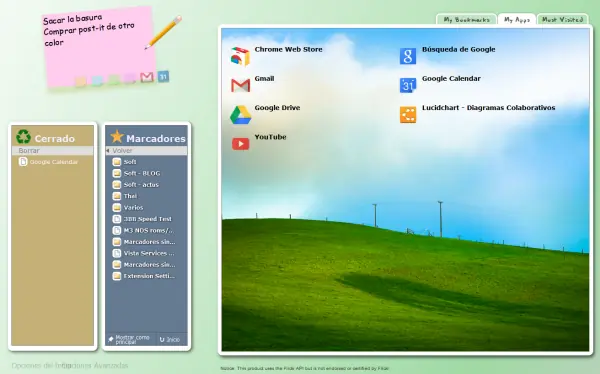Click the calendar 31 icon on the sticky note
This screenshot has width=600, height=374.
[x=163, y=77]
